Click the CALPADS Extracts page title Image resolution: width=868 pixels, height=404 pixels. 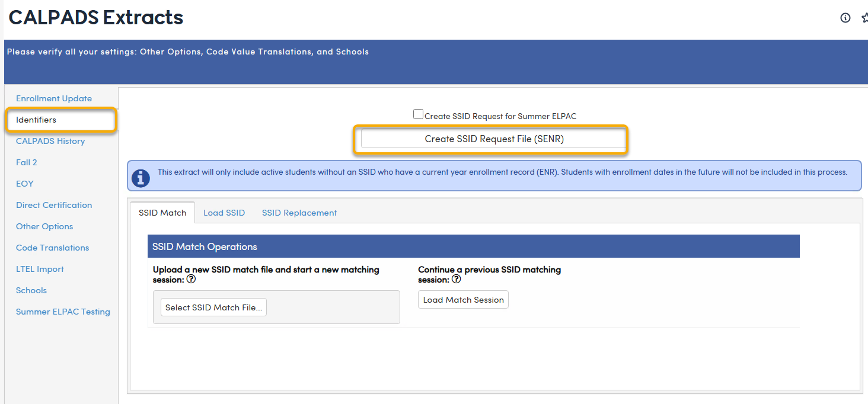click(x=96, y=18)
